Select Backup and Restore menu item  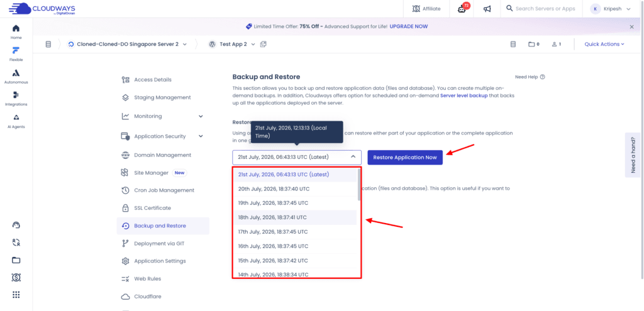point(163,226)
